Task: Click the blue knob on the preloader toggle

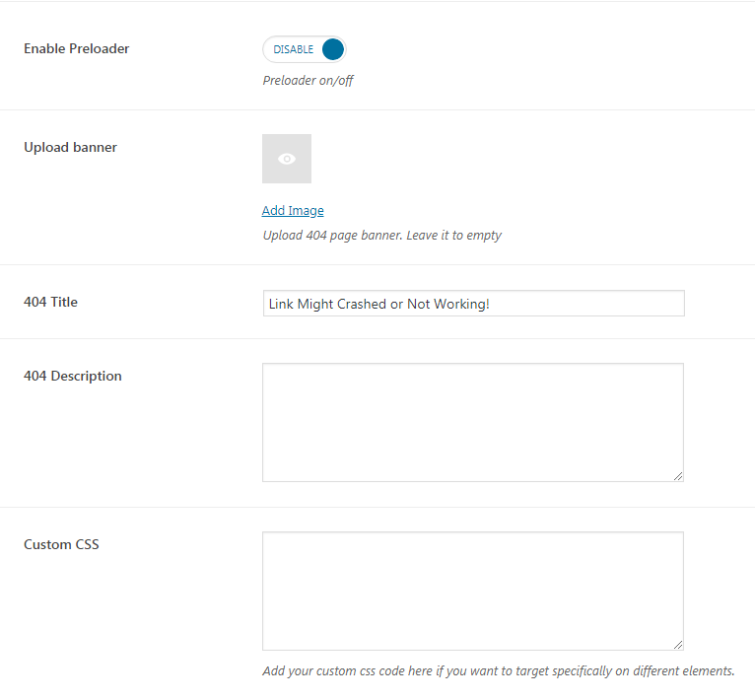Action: (x=333, y=49)
